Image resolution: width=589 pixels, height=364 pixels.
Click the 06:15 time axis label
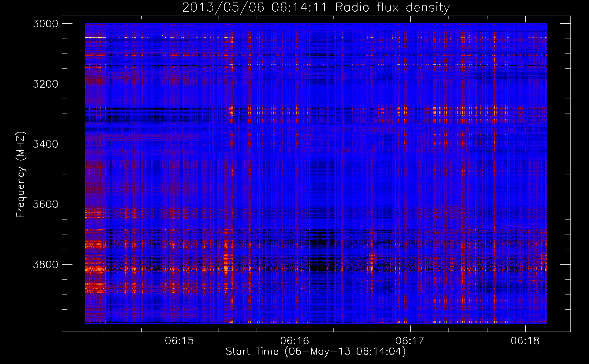(x=179, y=341)
